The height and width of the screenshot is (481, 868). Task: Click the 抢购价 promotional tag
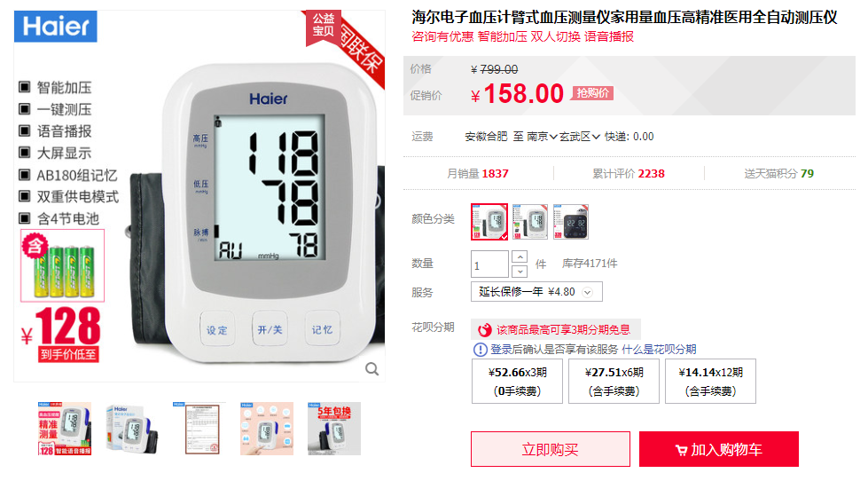click(592, 93)
